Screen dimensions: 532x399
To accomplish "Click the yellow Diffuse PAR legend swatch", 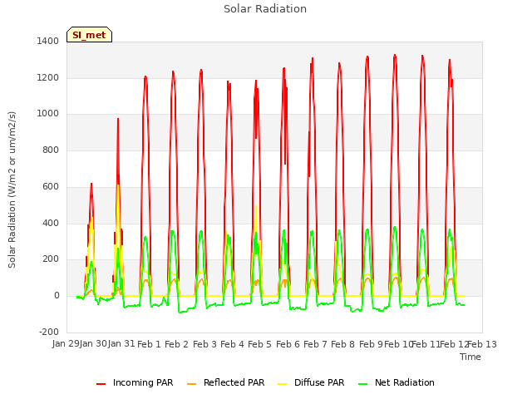I will (x=283, y=384).
